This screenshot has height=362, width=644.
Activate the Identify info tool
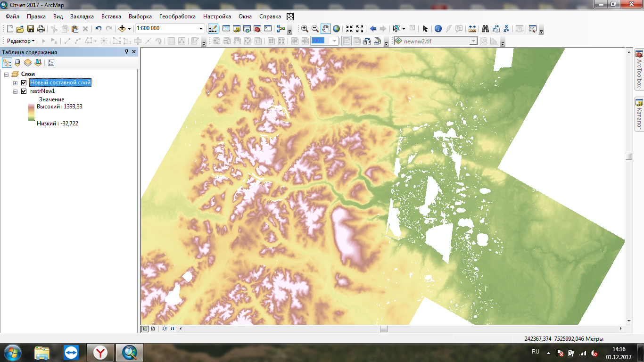tap(438, 29)
